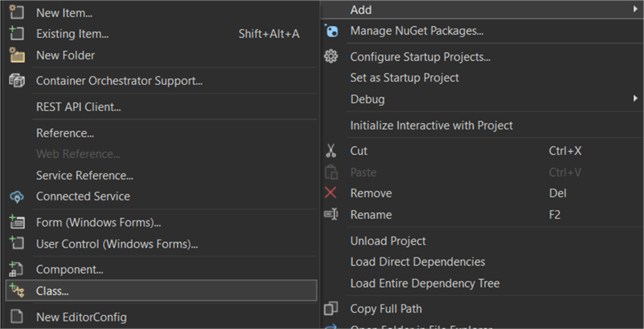This screenshot has width=644, height=329.
Task: Click the Connected Service cloud icon
Action: 16,196
